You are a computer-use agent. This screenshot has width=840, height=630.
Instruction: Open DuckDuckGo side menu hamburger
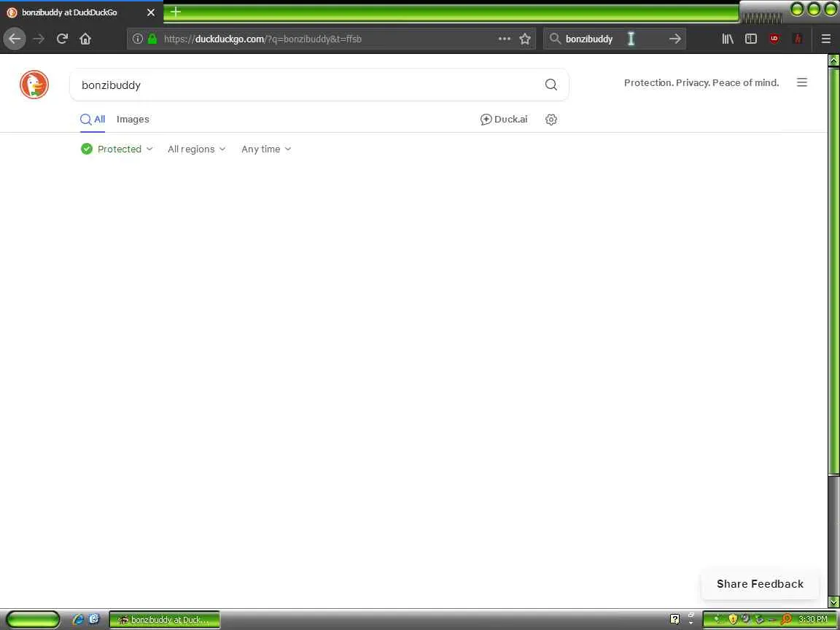point(802,82)
